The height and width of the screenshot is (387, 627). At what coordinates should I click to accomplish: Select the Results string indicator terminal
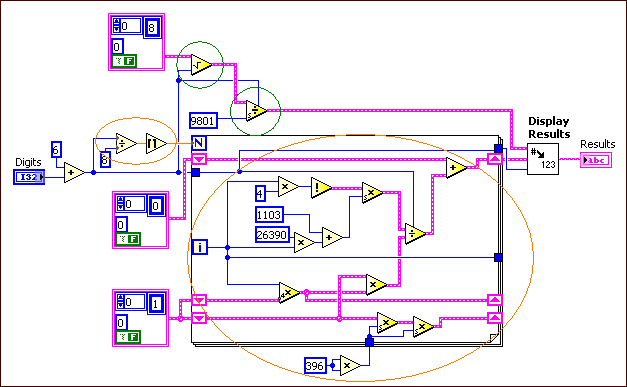(596, 160)
